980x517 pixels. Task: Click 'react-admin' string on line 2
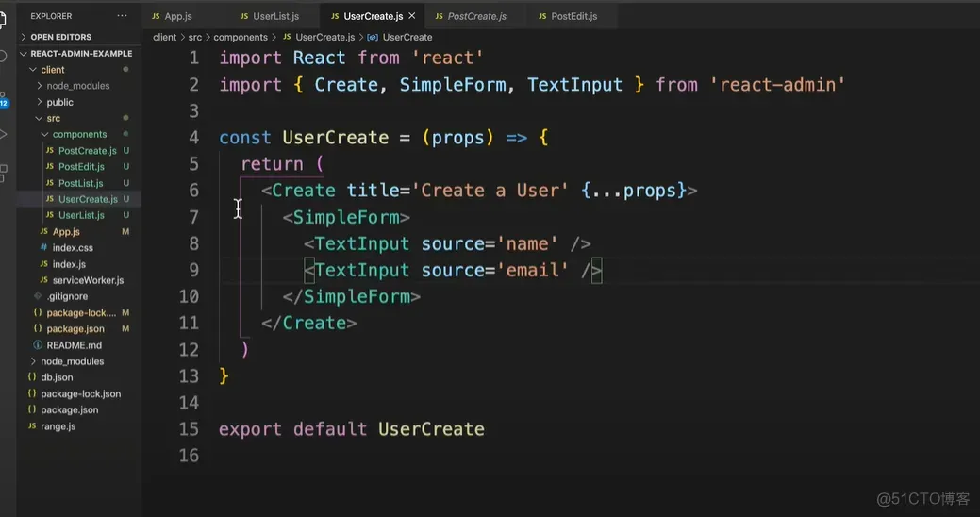(x=777, y=84)
